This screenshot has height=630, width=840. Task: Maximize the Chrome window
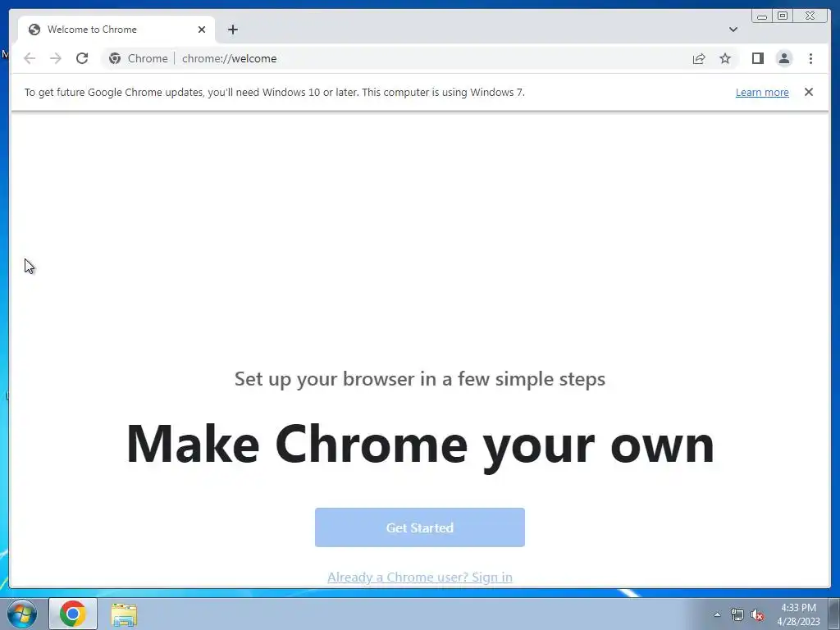783,16
